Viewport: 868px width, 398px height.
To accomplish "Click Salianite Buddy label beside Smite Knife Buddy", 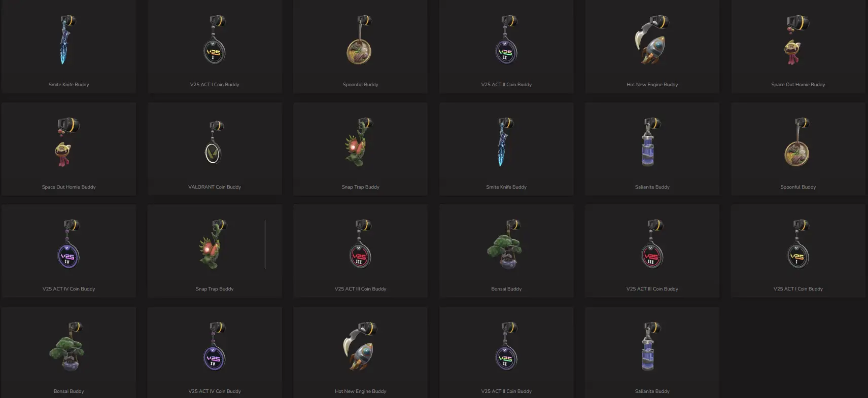I will coord(652,187).
